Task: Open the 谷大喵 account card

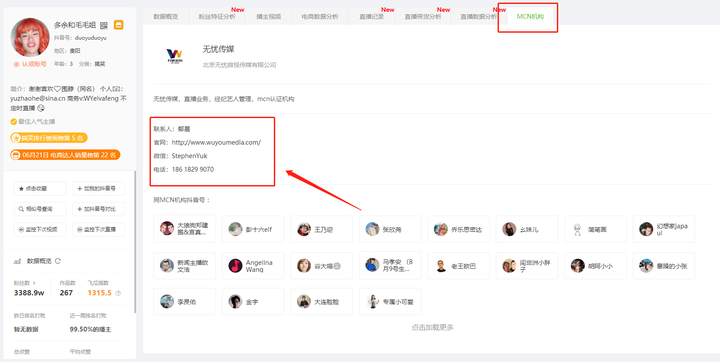Action: click(x=322, y=266)
